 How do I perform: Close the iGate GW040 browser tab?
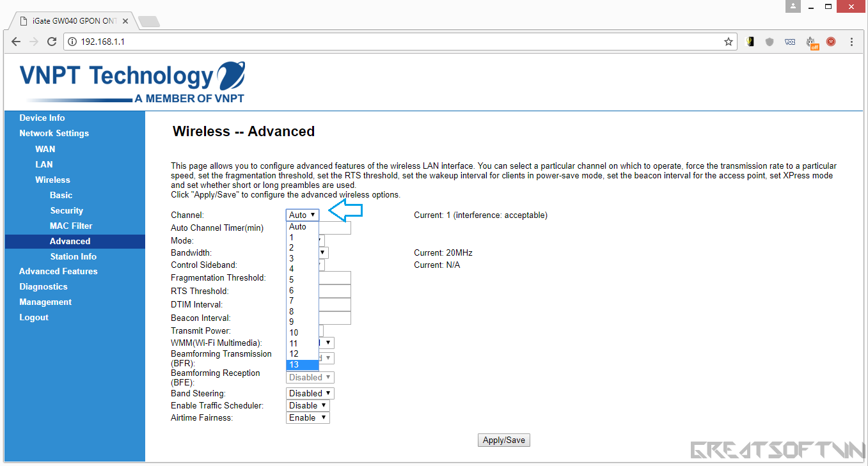(x=125, y=21)
